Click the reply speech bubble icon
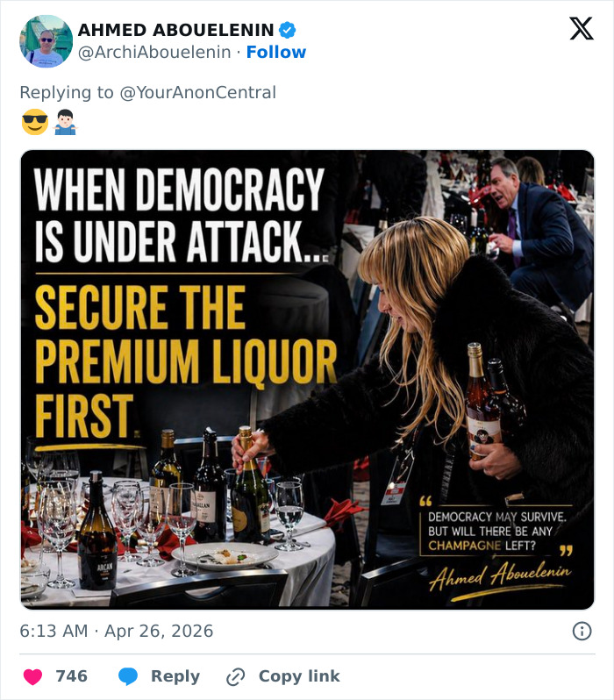614x700 pixels. (x=128, y=676)
